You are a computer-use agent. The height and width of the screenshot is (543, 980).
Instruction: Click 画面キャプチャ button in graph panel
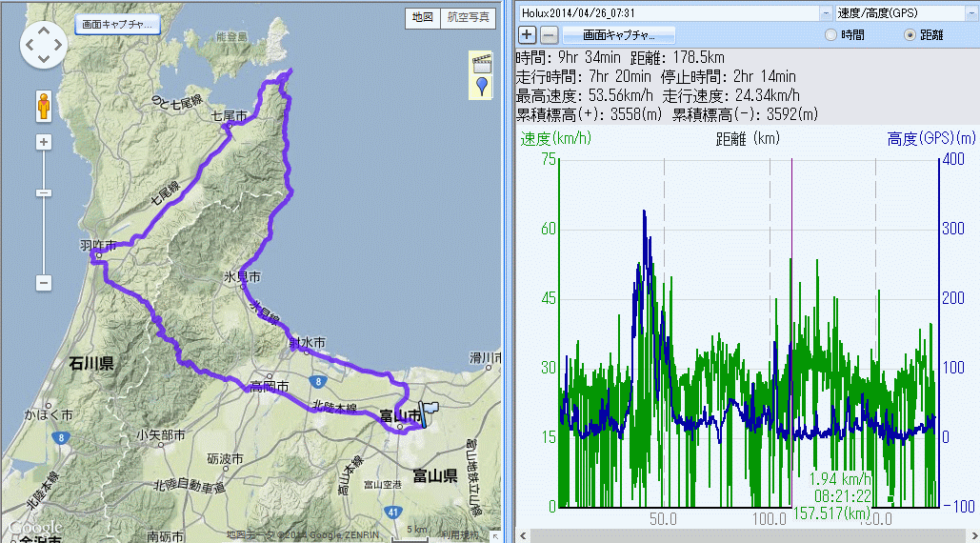click(615, 35)
